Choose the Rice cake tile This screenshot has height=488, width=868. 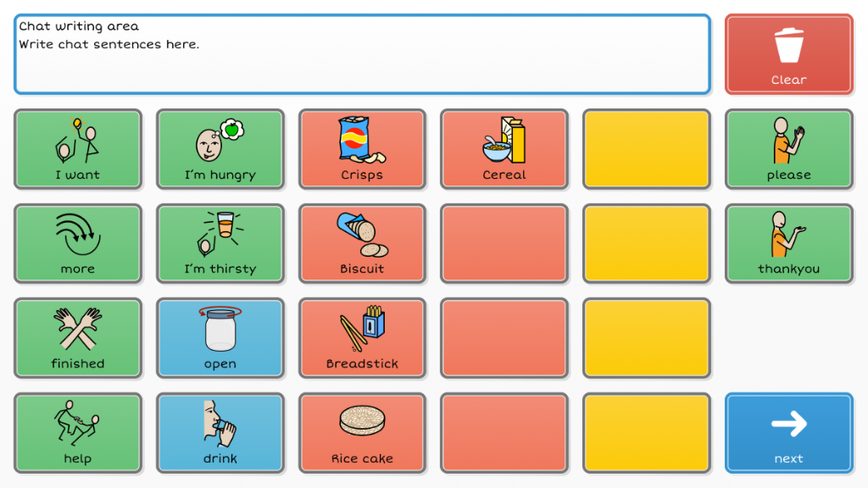click(x=362, y=432)
